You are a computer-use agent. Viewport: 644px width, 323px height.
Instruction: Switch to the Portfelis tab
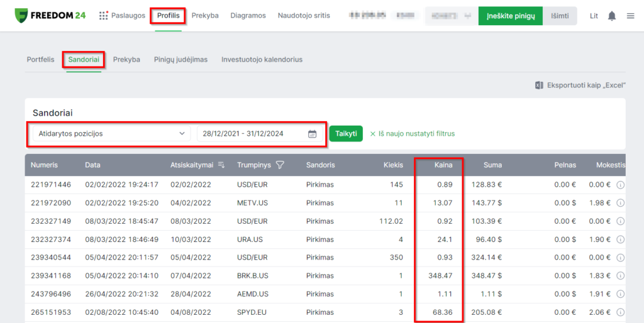tap(40, 60)
